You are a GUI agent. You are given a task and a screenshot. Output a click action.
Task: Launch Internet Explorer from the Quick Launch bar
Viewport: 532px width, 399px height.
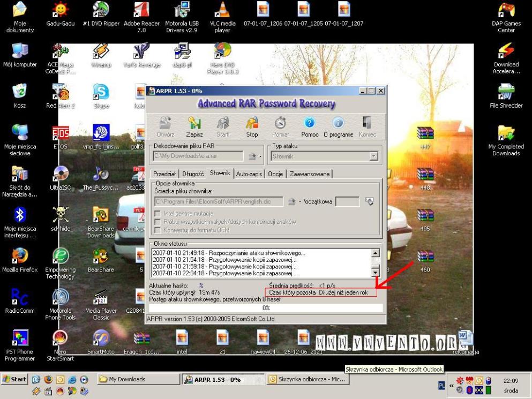pyautogui.click(x=72, y=379)
